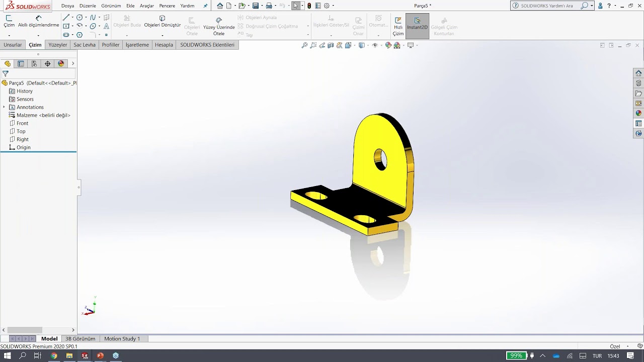The image size is (644, 362).
Task: Open the Araçlar menu
Action: coord(147,6)
